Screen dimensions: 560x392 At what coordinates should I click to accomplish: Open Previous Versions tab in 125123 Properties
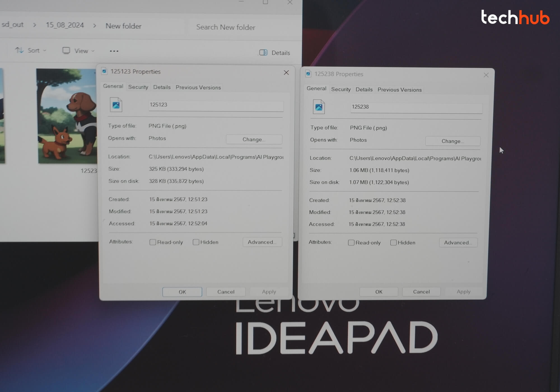[198, 87]
